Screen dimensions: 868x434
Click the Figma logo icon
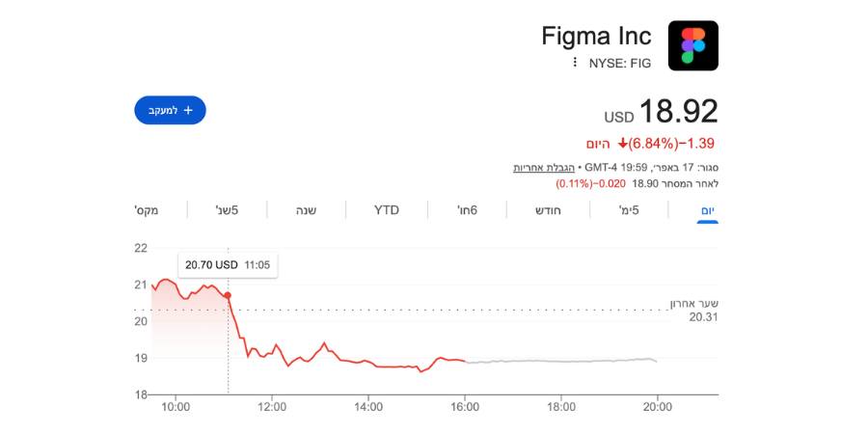693,45
